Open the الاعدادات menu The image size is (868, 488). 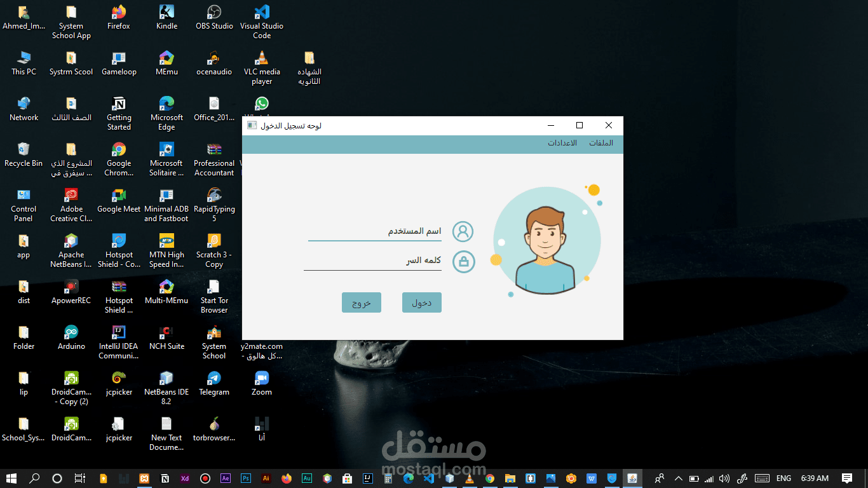pos(562,143)
